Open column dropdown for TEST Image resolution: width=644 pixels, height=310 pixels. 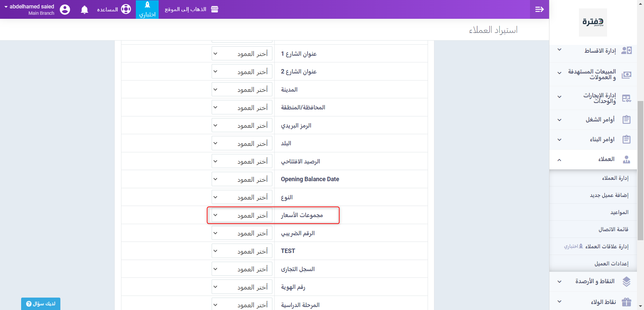pos(242,251)
